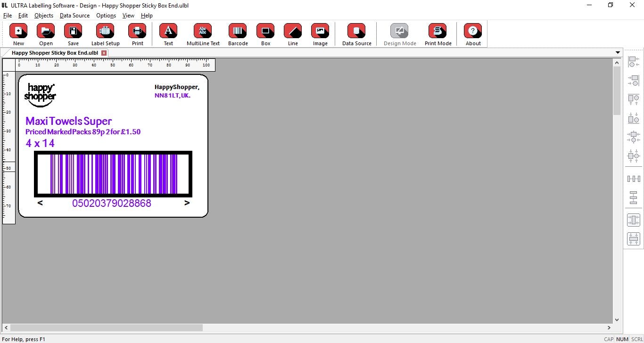
Task: Select barcode number 05020379028868
Action: pos(112,203)
